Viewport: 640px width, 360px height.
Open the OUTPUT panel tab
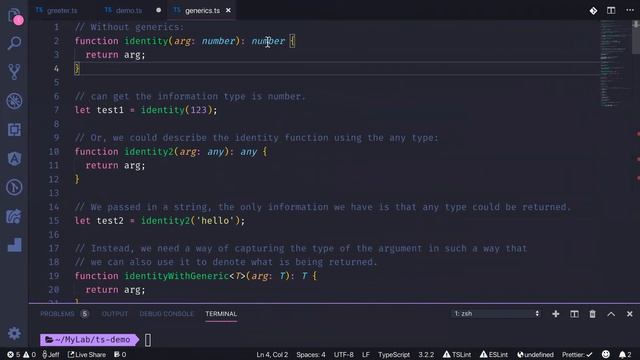click(115, 314)
